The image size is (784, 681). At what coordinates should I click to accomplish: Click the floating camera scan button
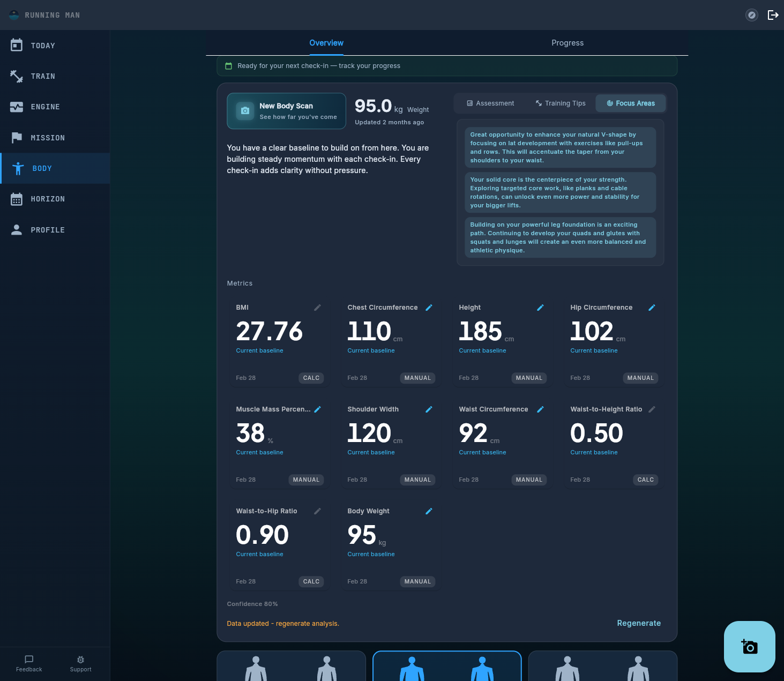749,647
